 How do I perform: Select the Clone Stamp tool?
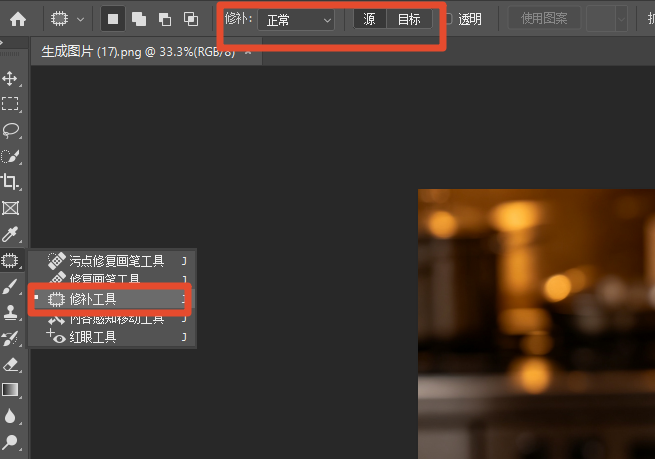pyautogui.click(x=10, y=312)
